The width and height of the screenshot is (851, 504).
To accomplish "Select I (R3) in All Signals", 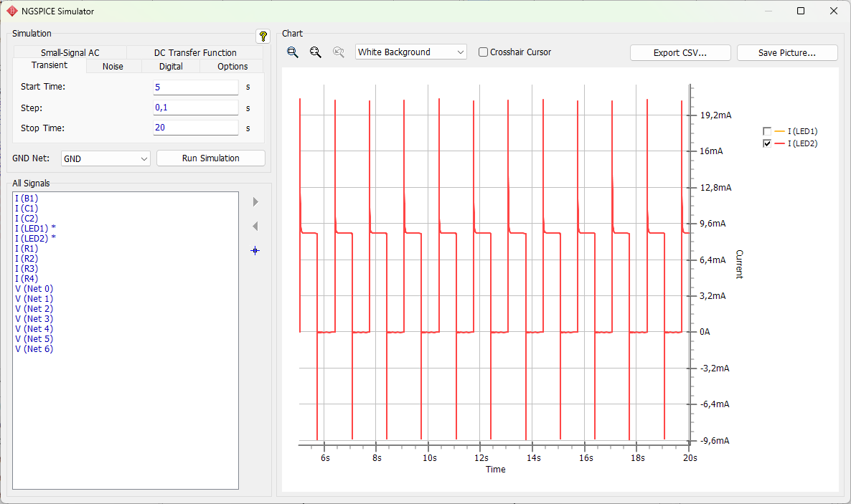I will [x=27, y=269].
